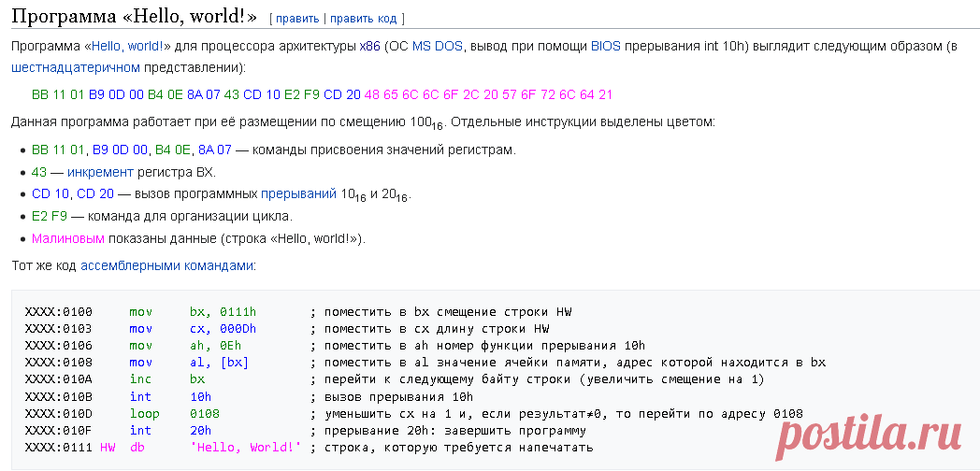Click the 'править код' link
Viewport: 980px width, 471px height.
pos(363,19)
